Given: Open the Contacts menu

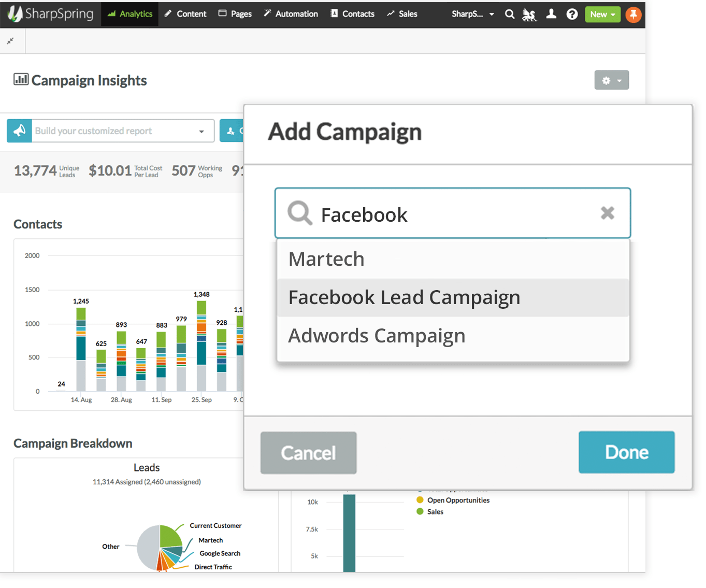Looking at the screenshot, I should (x=352, y=14).
